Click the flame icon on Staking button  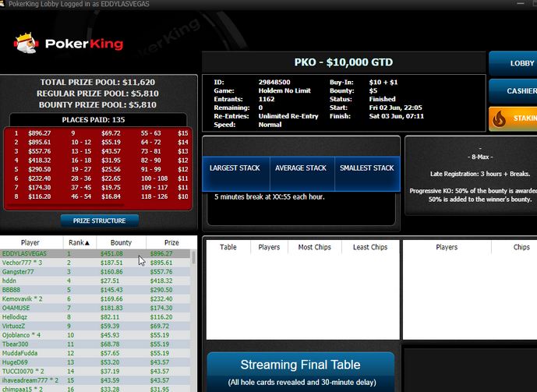[499, 118]
